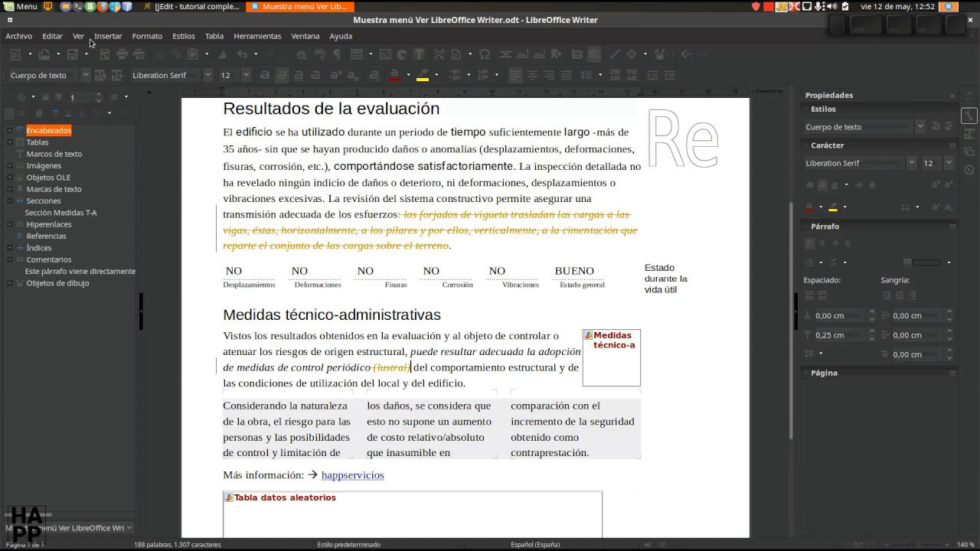This screenshot has width=980, height=551.
Task: Open Find and Replace icon
Action: coord(302,54)
